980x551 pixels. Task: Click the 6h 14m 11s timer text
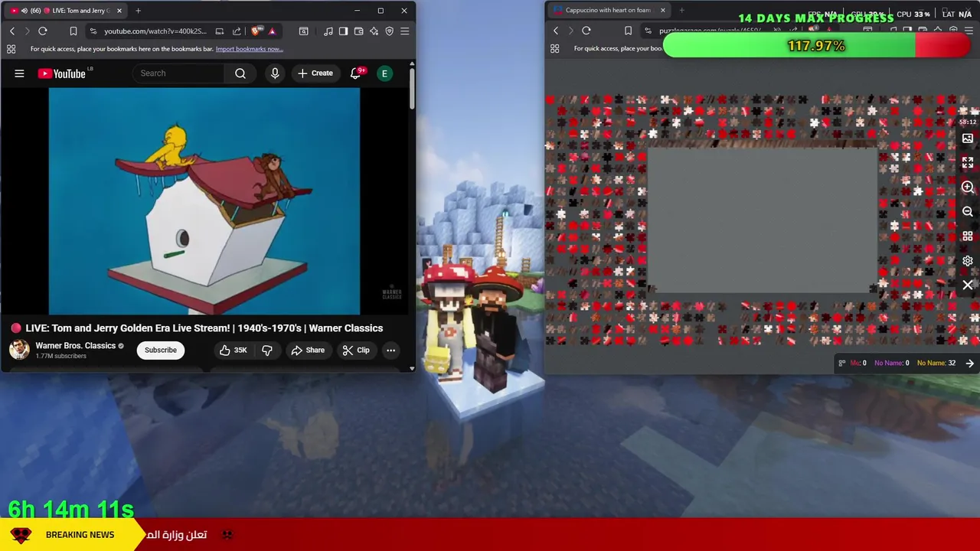pyautogui.click(x=71, y=509)
